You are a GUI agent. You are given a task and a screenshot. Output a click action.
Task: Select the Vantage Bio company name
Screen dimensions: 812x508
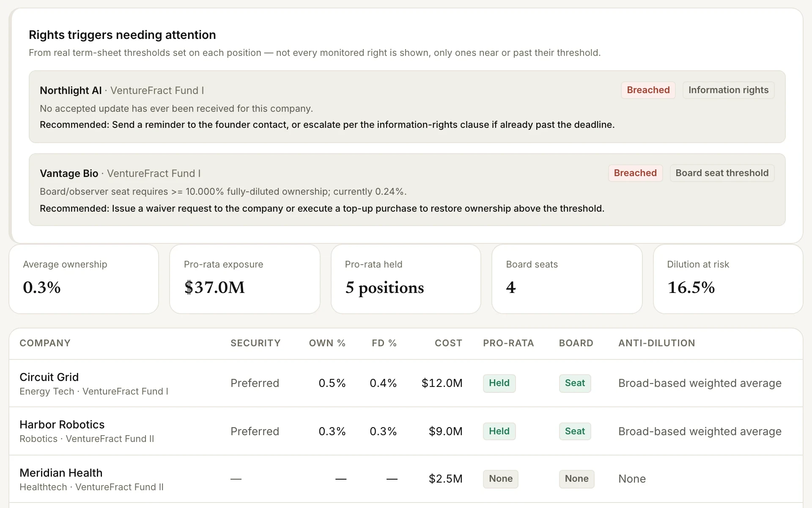69,174
